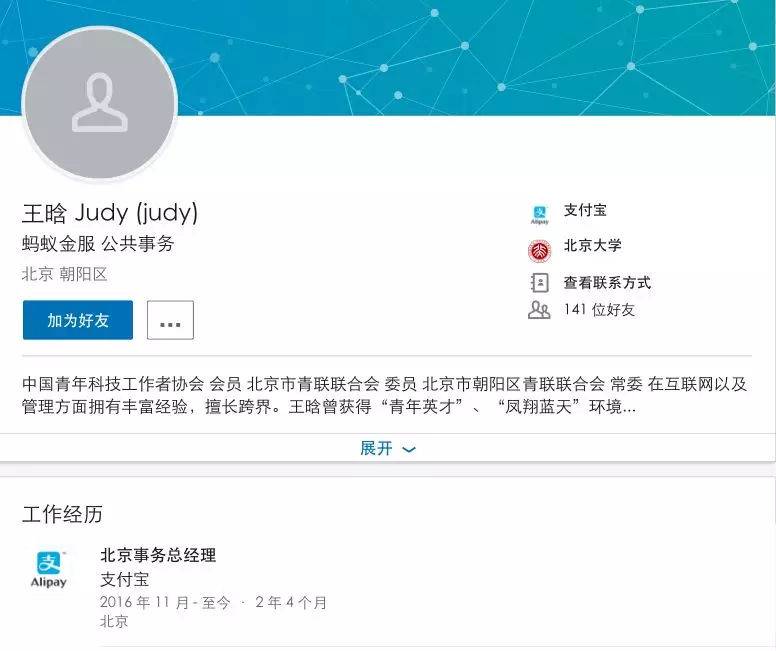Click 支付宝 under the job title

(x=124, y=579)
